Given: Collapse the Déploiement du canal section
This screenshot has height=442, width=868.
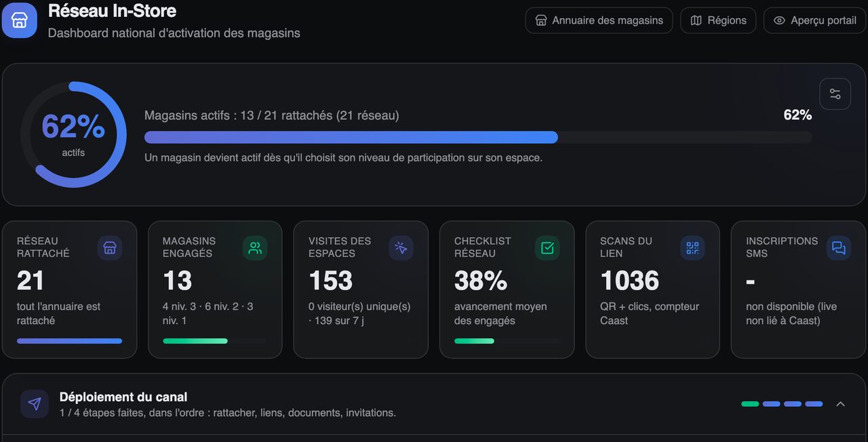Looking at the screenshot, I should (840, 404).
